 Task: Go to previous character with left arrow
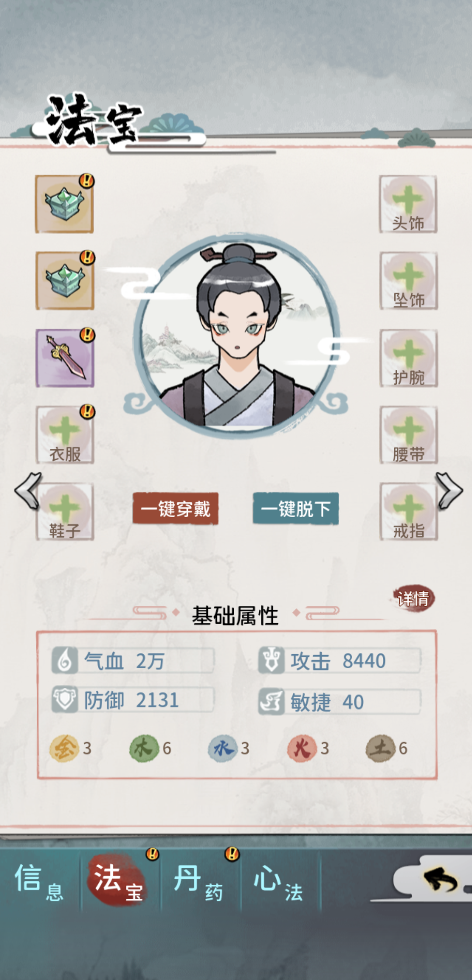28,491
